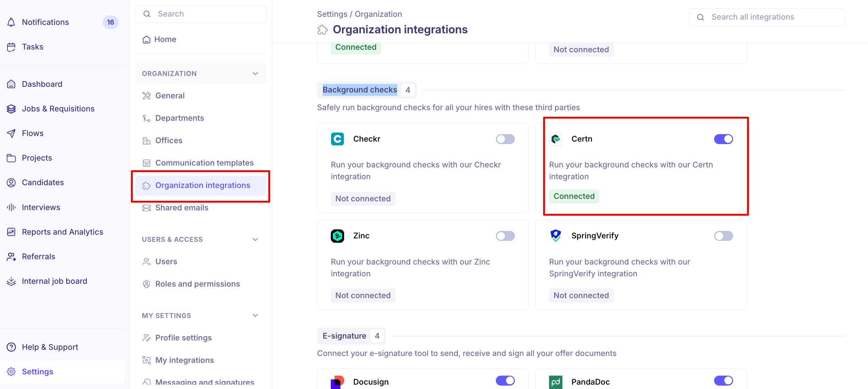Image resolution: width=868 pixels, height=389 pixels.
Task: Click SpringVerify's Not connected status badge
Action: pos(581,296)
